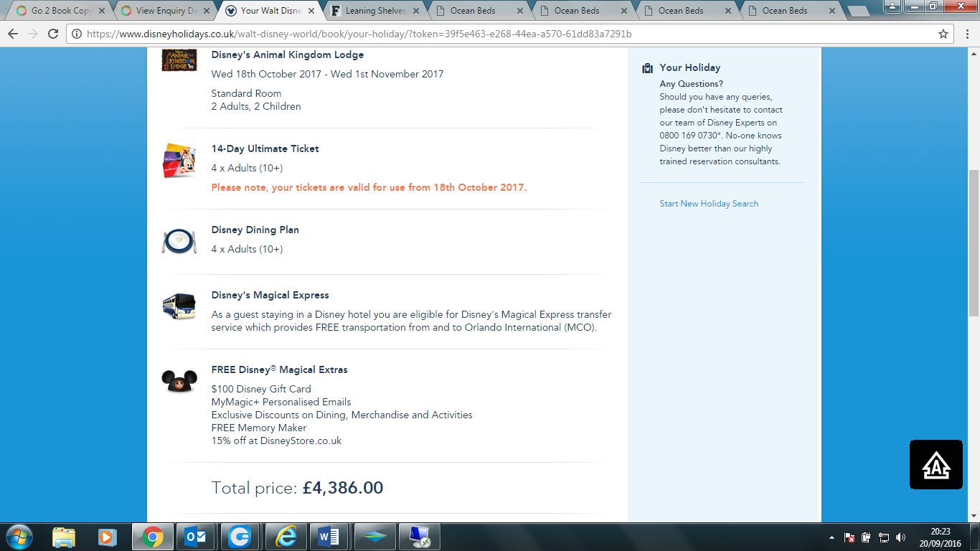Viewport: 980px width, 551px height.
Task: Click the Mickey ears hat icon
Action: click(x=179, y=382)
